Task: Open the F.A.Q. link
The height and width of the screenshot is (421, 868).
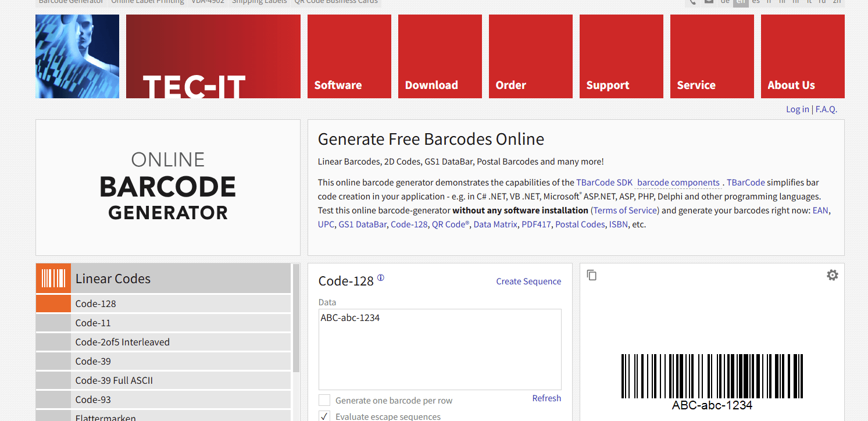Action: [826, 109]
